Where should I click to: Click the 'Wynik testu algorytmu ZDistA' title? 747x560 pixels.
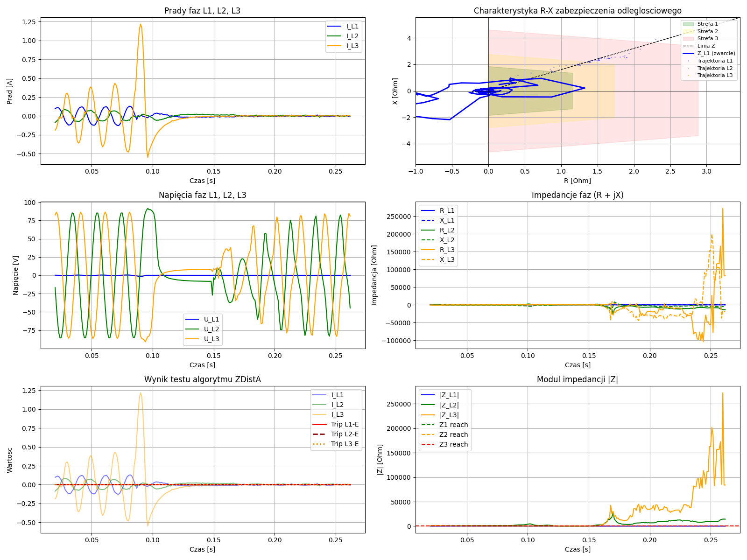coord(202,379)
